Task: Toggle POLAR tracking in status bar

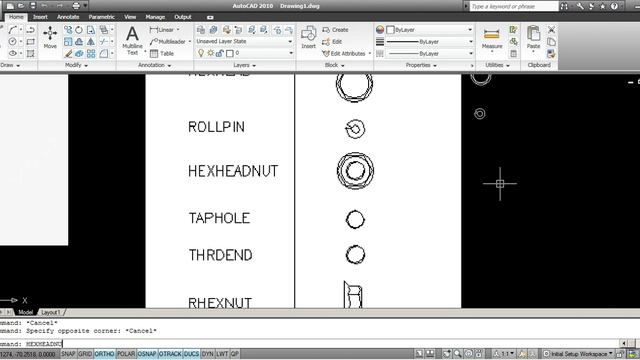Action: [126, 354]
